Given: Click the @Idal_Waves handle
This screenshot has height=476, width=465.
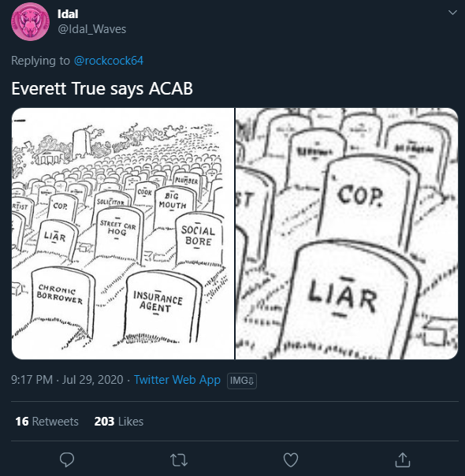Looking at the screenshot, I should [x=91, y=29].
